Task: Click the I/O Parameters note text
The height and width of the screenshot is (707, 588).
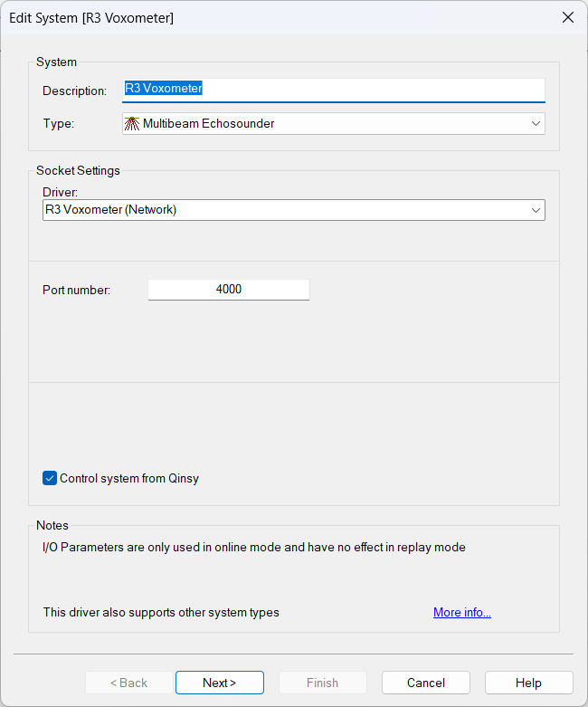Action: [254, 547]
